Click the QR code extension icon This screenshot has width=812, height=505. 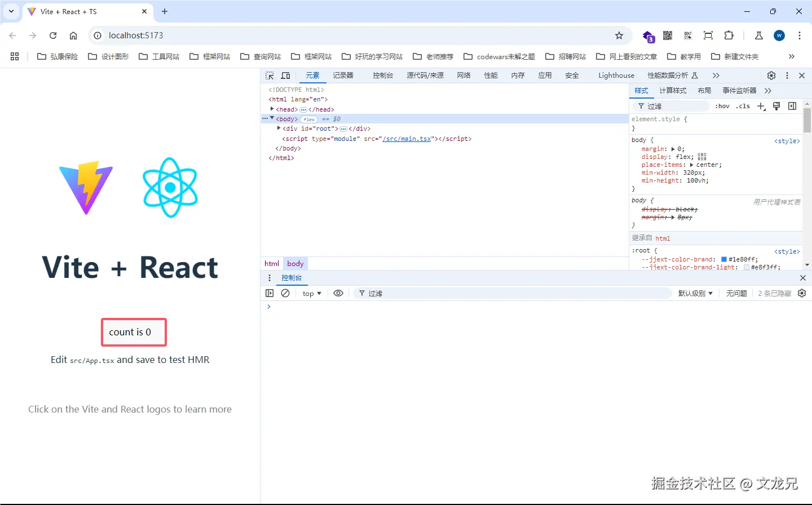668,36
